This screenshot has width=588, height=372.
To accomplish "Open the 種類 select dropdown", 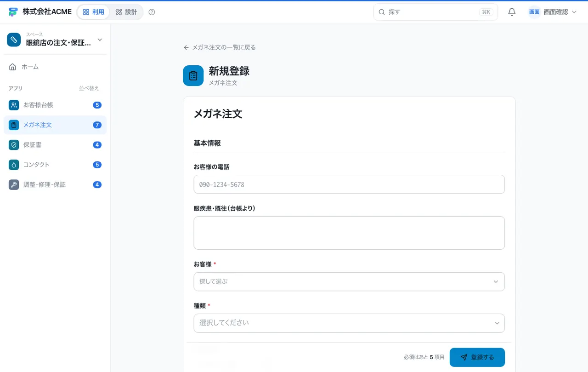I will click(349, 323).
